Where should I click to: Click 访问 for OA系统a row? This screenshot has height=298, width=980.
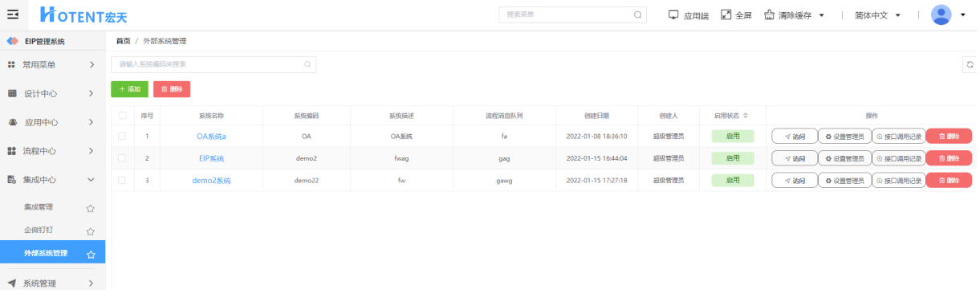coord(795,137)
